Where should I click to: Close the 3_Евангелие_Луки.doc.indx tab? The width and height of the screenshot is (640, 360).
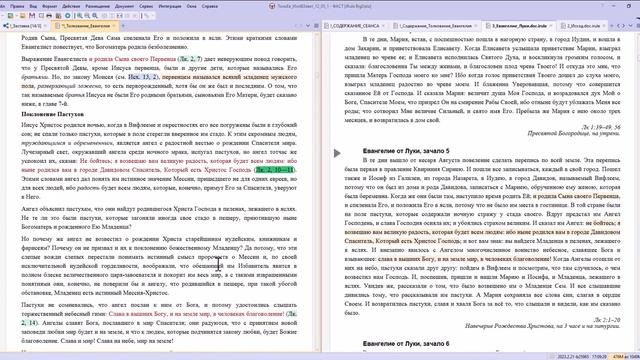[551, 26]
